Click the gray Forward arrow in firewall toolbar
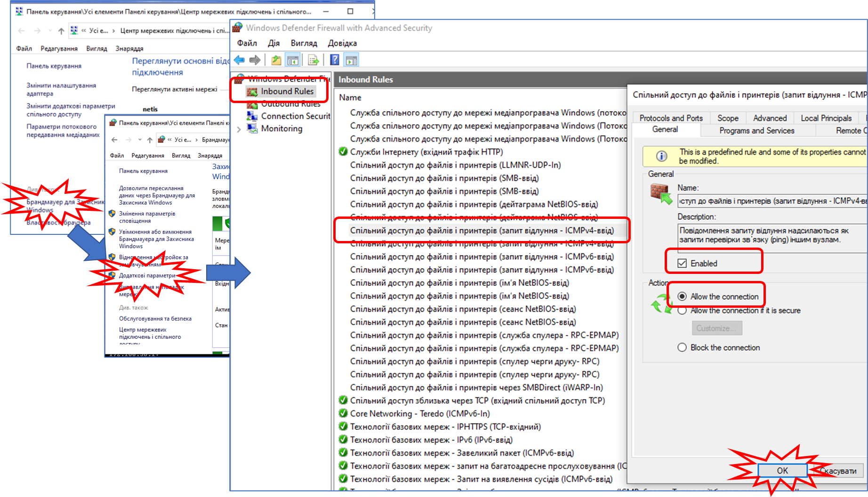868x497 pixels. click(255, 60)
